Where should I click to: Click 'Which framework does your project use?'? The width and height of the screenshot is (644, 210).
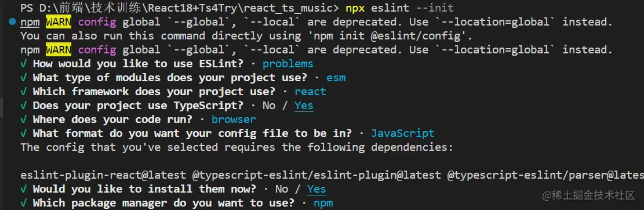(x=154, y=92)
